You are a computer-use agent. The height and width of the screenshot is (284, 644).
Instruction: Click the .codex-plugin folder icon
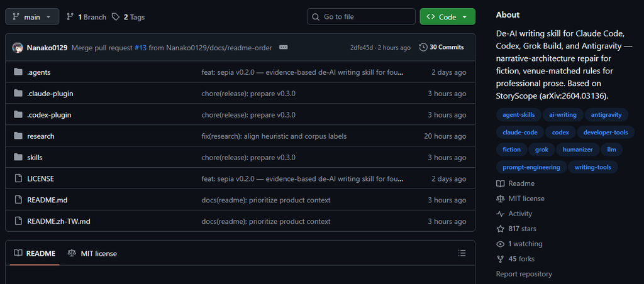18,115
